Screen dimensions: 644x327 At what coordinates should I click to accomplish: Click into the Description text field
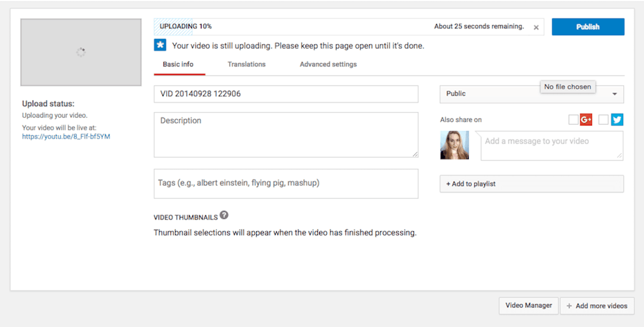point(285,134)
